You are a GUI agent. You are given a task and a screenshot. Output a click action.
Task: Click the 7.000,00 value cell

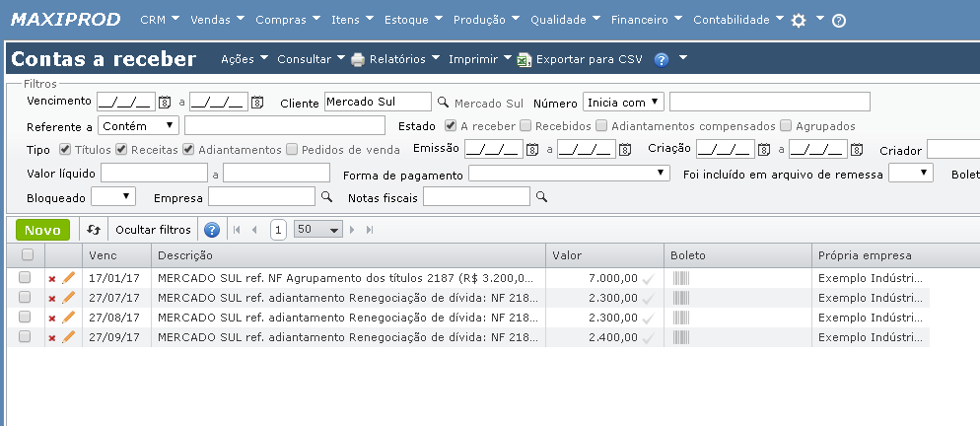(x=605, y=278)
